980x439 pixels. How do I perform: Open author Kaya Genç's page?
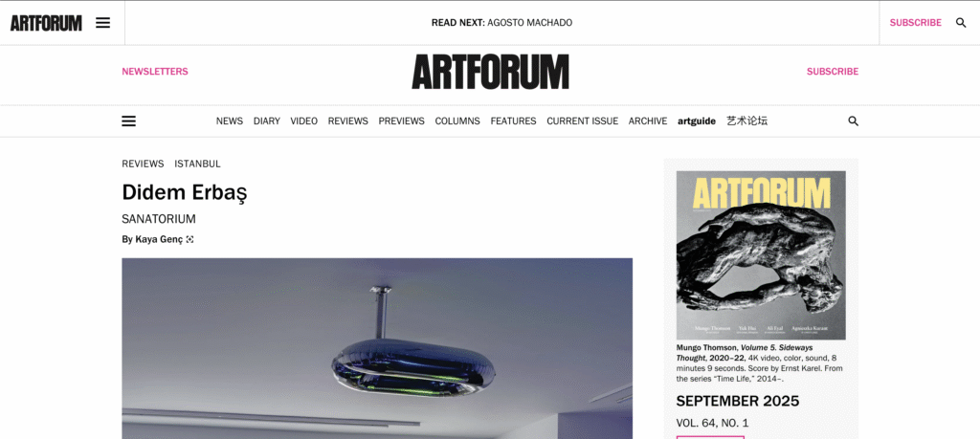pos(159,239)
